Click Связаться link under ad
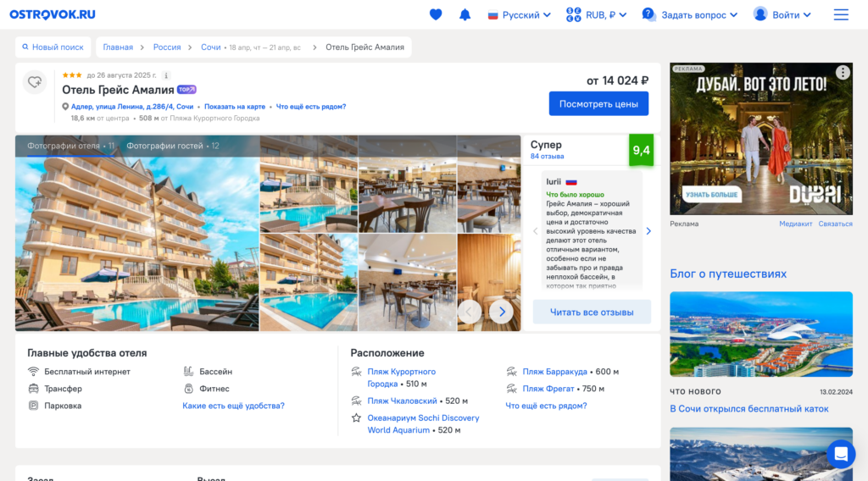Viewport: 868px width, 481px height. click(x=835, y=224)
